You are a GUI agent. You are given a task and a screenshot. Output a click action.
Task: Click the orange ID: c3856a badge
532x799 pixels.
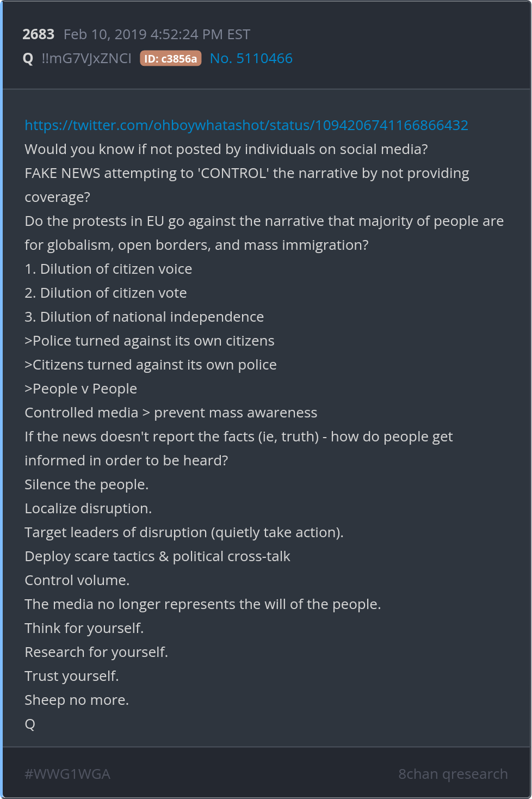170,59
